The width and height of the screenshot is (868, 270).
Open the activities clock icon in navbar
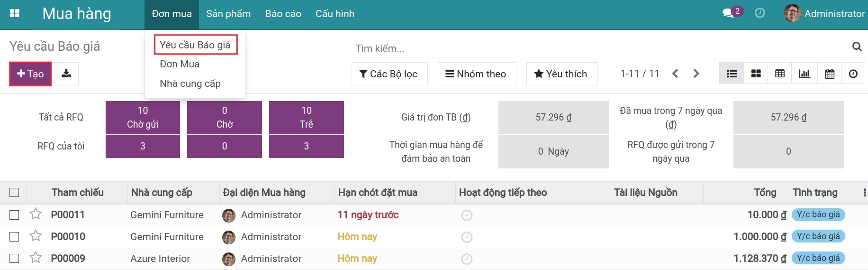pyautogui.click(x=759, y=13)
